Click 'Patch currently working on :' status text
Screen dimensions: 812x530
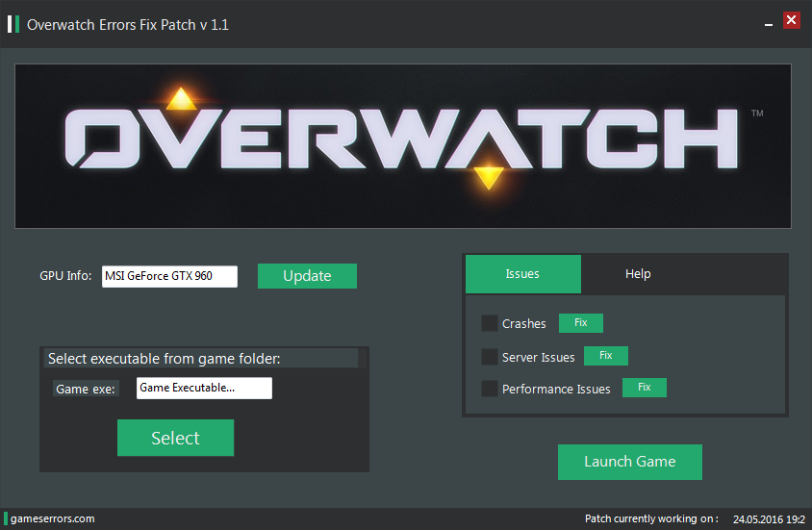(x=651, y=518)
